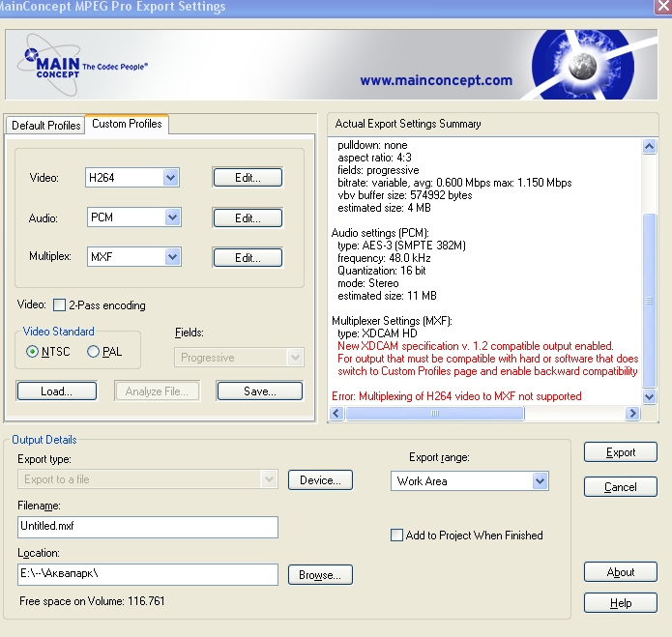Click summary scroll up arrow

pyautogui.click(x=650, y=147)
